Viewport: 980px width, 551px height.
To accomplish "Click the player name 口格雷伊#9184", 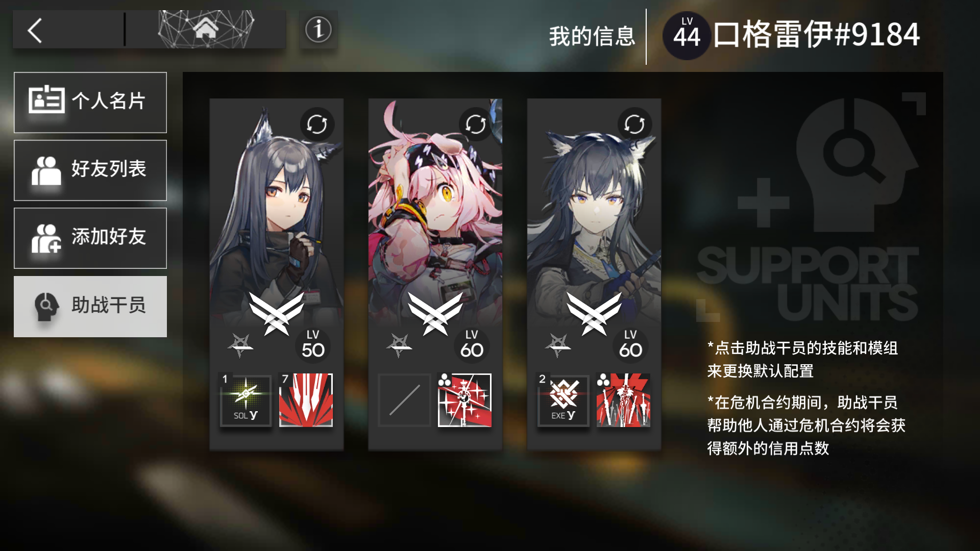I will pos(817,35).
